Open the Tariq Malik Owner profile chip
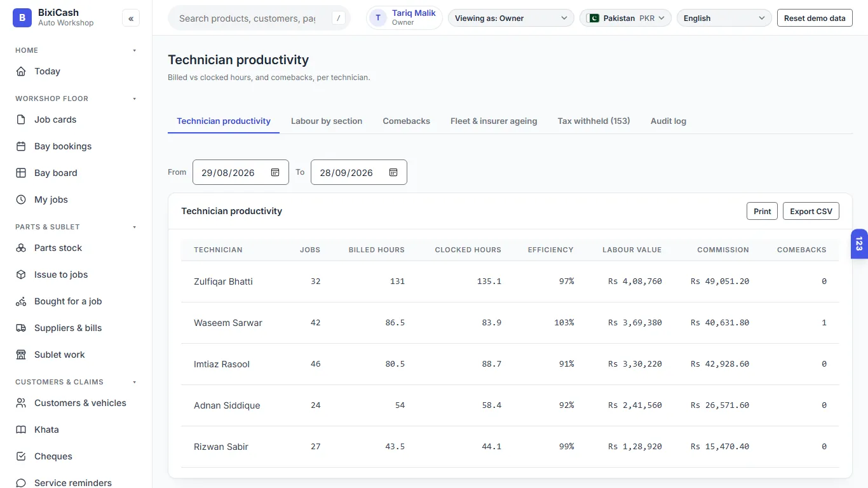The image size is (868, 488). click(x=405, y=18)
